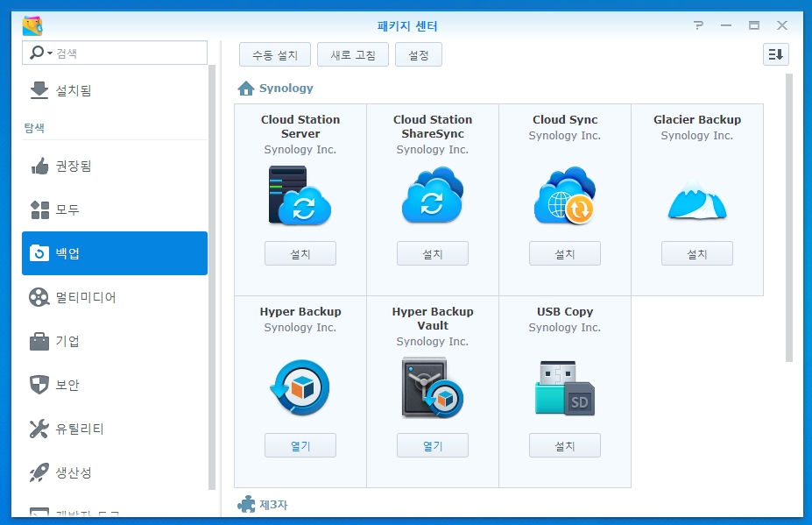Image resolution: width=812 pixels, height=525 pixels.
Task: Open the search magnifier dropdown
Action: point(41,53)
